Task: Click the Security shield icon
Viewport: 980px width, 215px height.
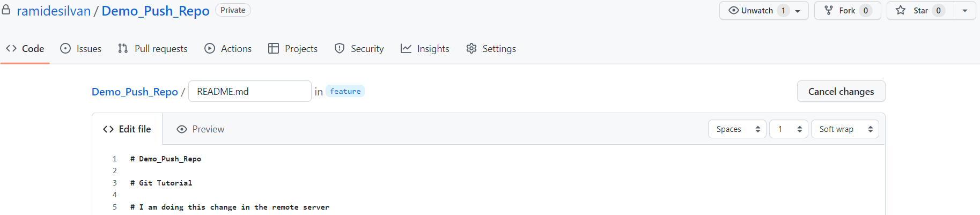Action: pos(340,49)
